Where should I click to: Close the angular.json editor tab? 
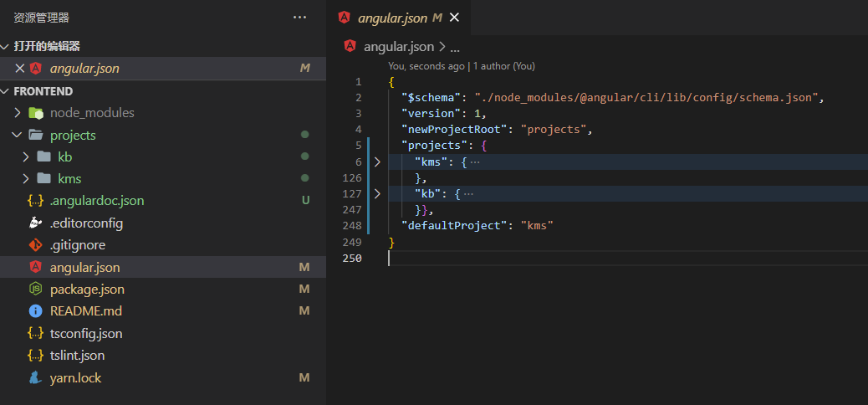(454, 18)
